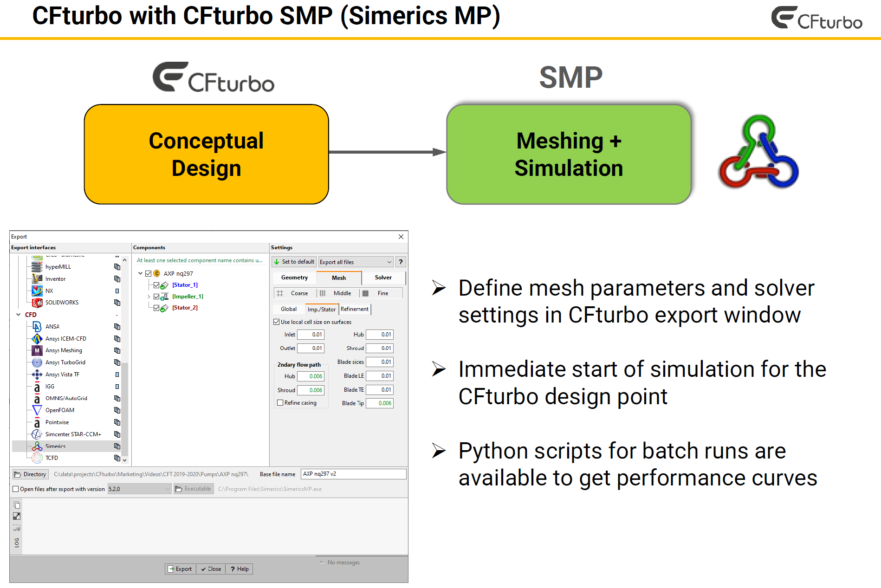
Task: Click the Export button at bottom
Action: coord(180,569)
